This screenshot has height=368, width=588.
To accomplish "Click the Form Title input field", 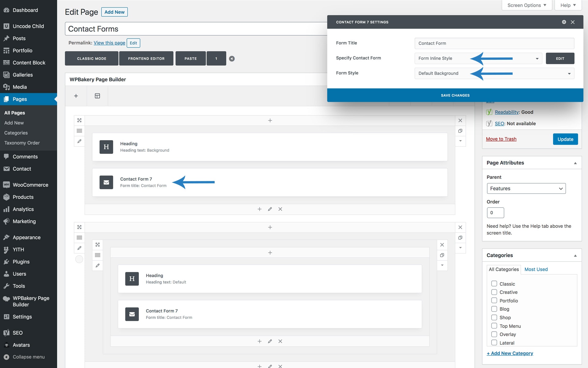I will (494, 43).
